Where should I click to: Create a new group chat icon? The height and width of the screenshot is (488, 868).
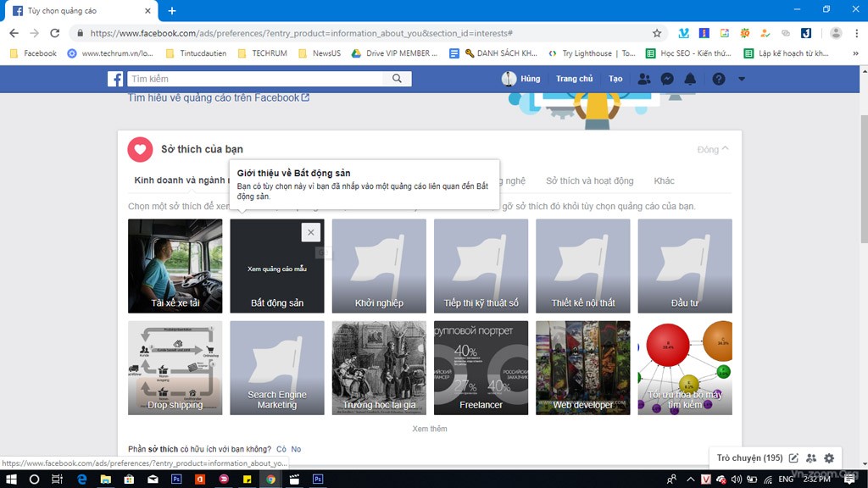pyautogui.click(x=811, y=458)
